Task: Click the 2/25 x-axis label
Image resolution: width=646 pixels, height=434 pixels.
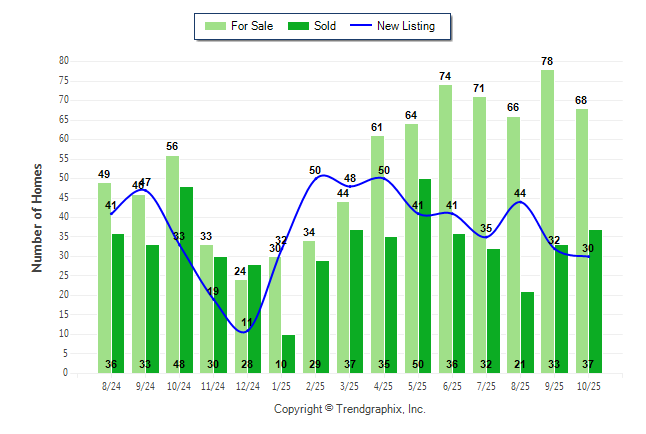Action: [315, 385]
